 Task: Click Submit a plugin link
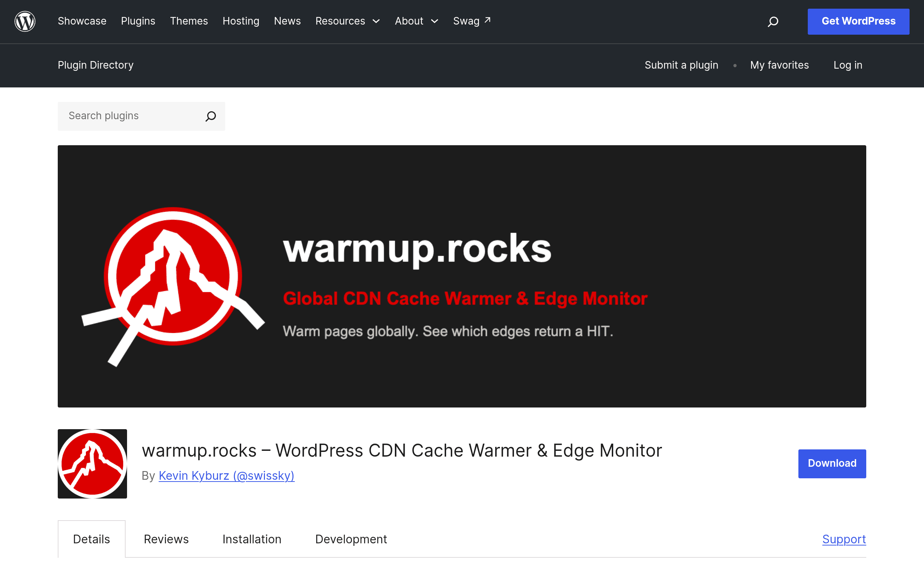(x=681, y=65)
